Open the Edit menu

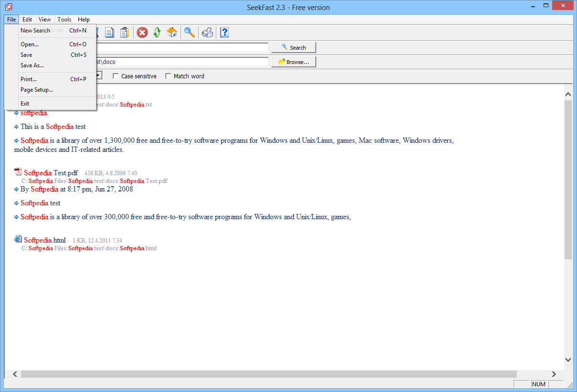(x=27, y=20)
